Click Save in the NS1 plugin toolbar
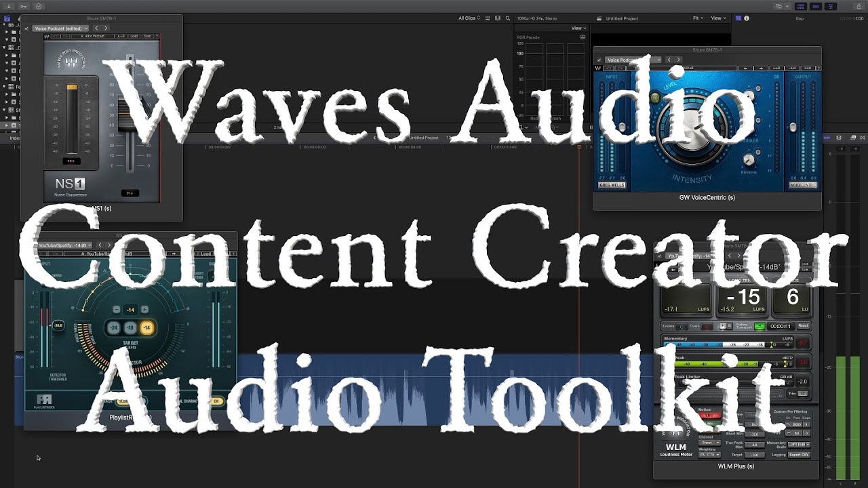 [x=149, y=36]
